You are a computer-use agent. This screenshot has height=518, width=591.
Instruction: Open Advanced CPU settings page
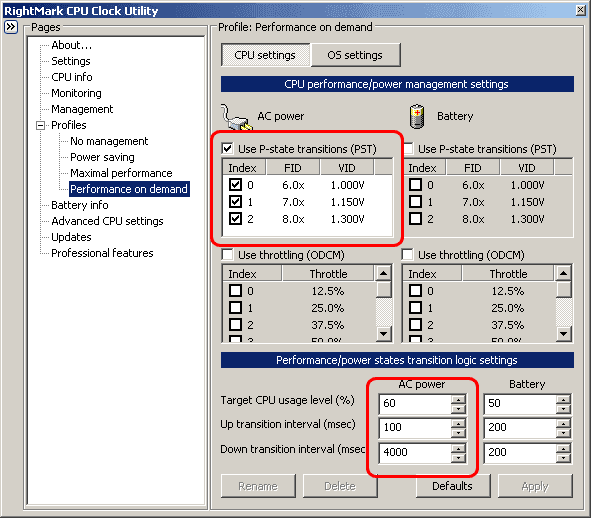click(x=107, y=221)
